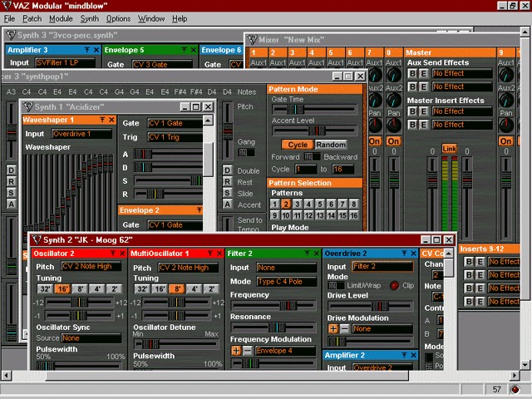Pin the MultiOscillator 1 module header
532x399 pixels.
tap(210, 254)
